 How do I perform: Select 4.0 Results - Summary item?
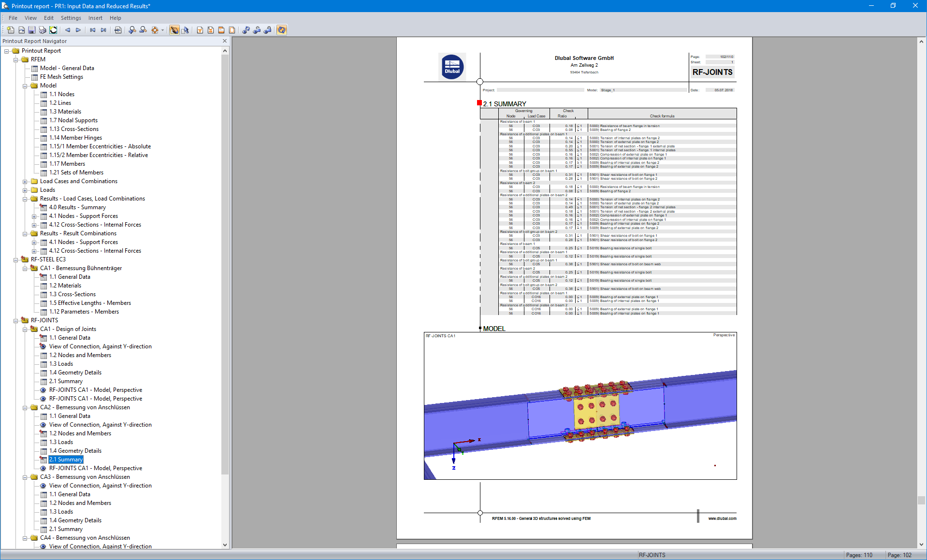77,207
